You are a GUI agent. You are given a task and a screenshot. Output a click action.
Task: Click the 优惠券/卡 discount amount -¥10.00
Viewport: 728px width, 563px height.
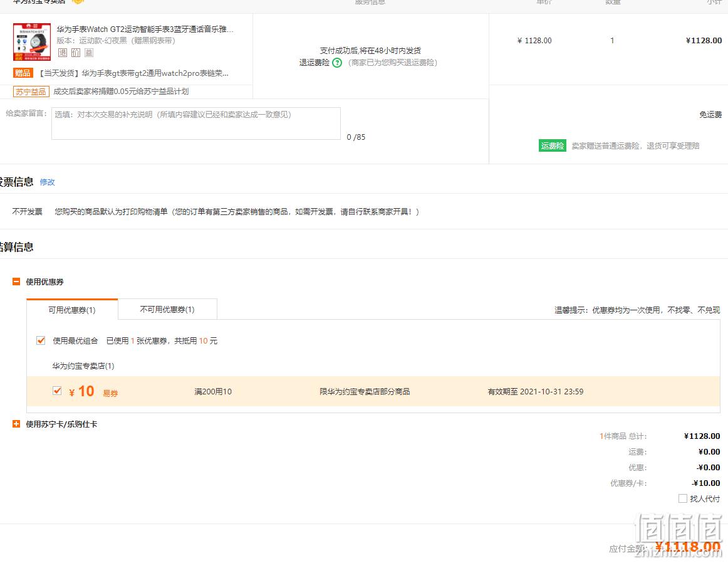click(x=705, y=483)
